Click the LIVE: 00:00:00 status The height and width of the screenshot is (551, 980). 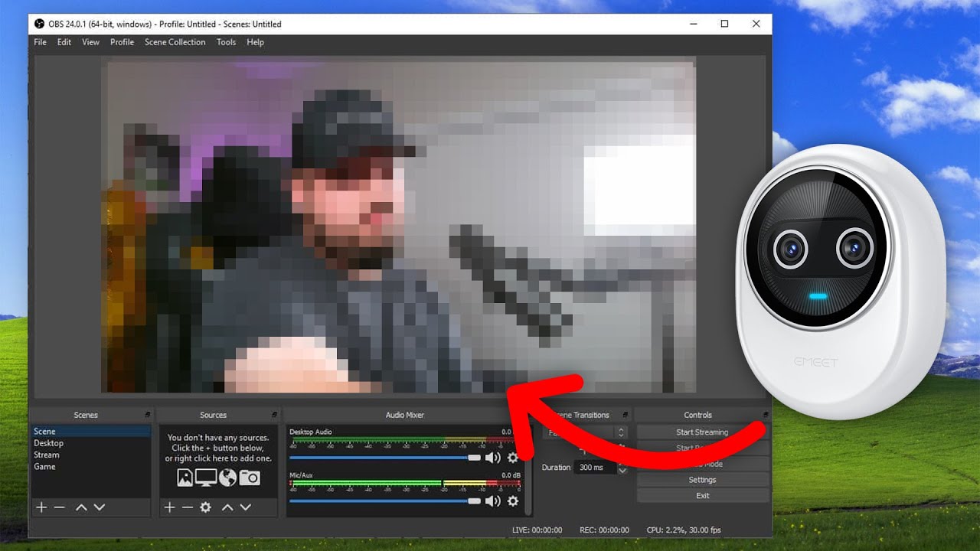(537, 530)
